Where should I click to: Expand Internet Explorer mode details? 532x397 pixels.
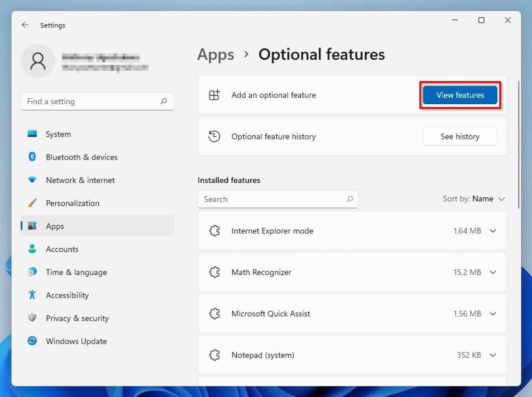[x=493, y=231]
